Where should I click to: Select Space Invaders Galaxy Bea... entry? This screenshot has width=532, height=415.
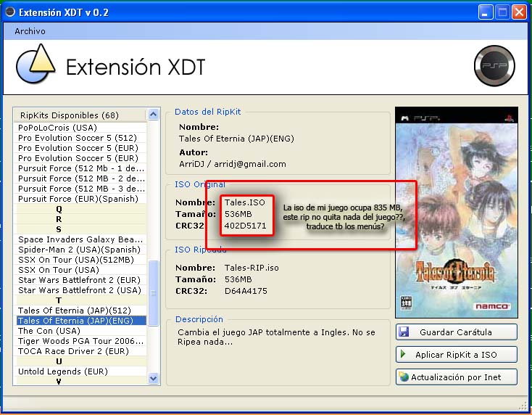81,239
